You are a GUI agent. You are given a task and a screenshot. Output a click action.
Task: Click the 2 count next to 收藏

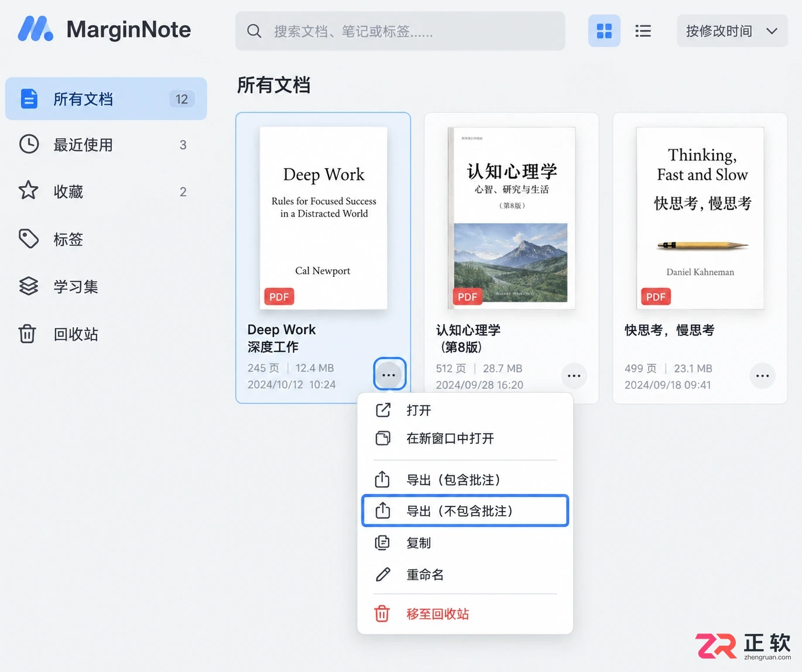183,191
